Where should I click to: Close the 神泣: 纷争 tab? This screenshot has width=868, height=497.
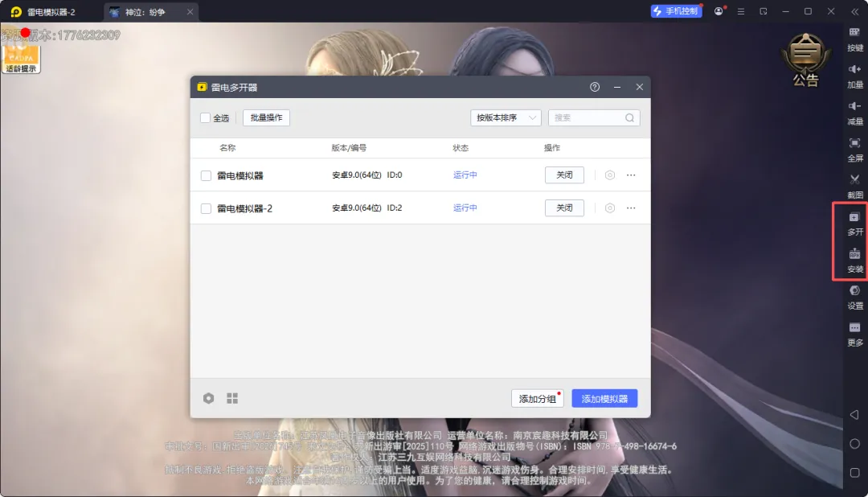[x=190, y=11]
